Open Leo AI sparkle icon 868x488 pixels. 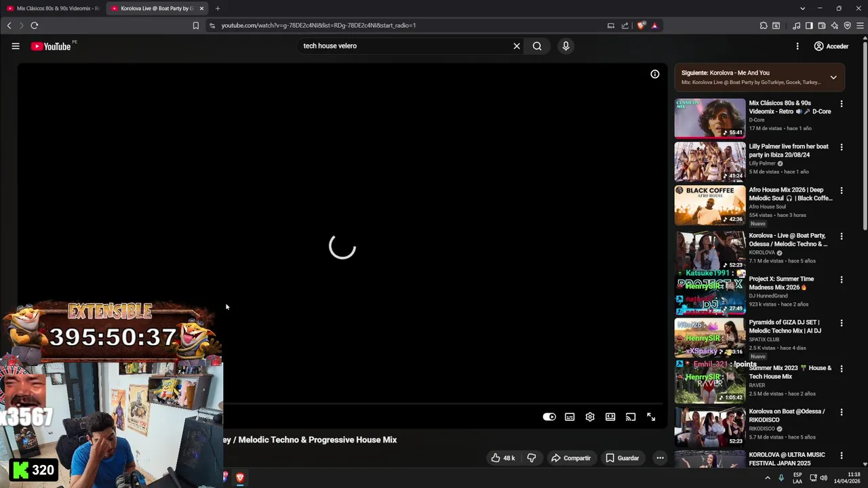coord(835,26)
